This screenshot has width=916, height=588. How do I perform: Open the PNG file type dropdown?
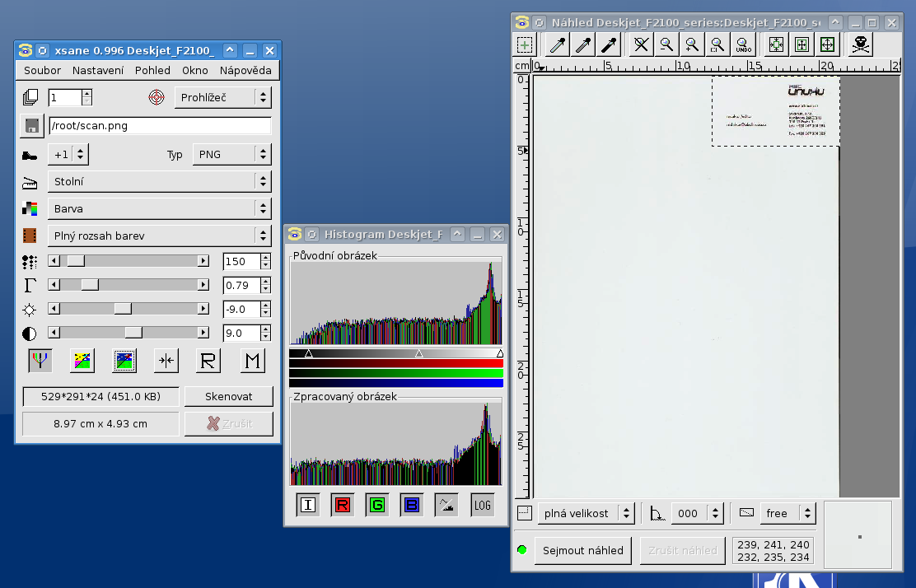point(232,155)
